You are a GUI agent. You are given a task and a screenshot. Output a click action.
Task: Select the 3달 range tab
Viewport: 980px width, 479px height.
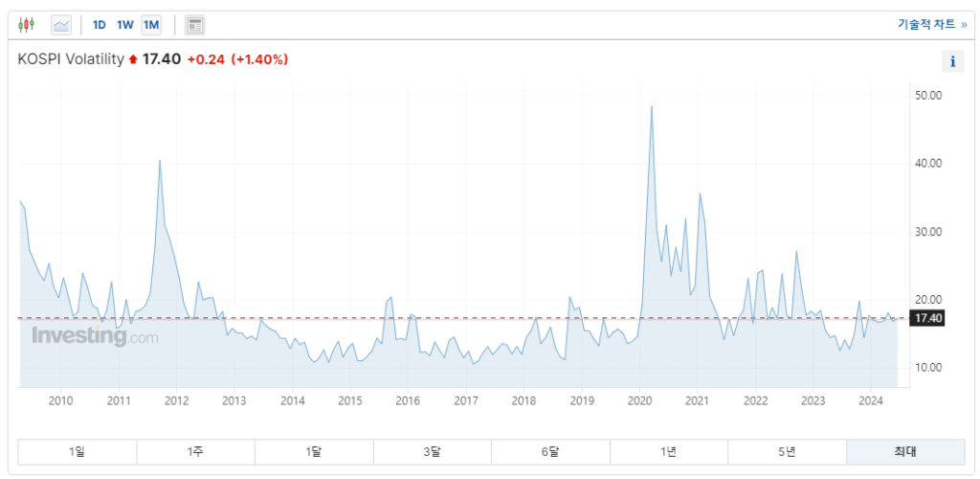pos(433,451)
